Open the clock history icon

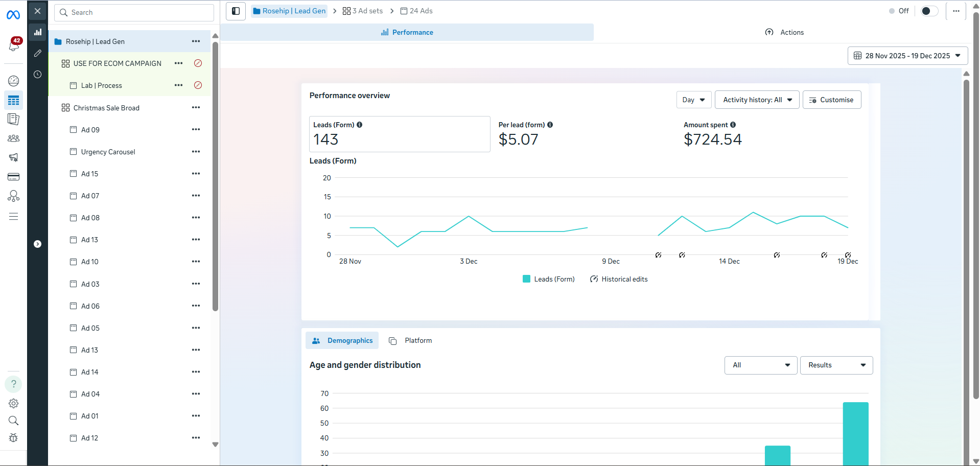[x=37, y=74]
